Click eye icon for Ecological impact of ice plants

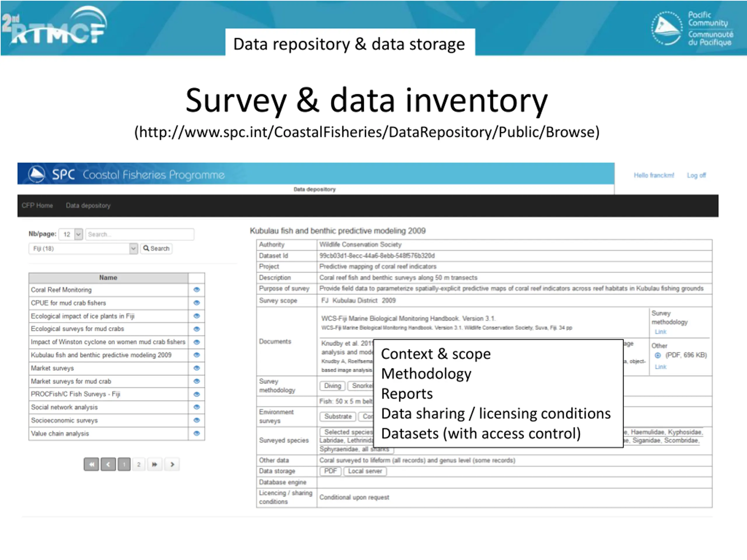[197, 316]
